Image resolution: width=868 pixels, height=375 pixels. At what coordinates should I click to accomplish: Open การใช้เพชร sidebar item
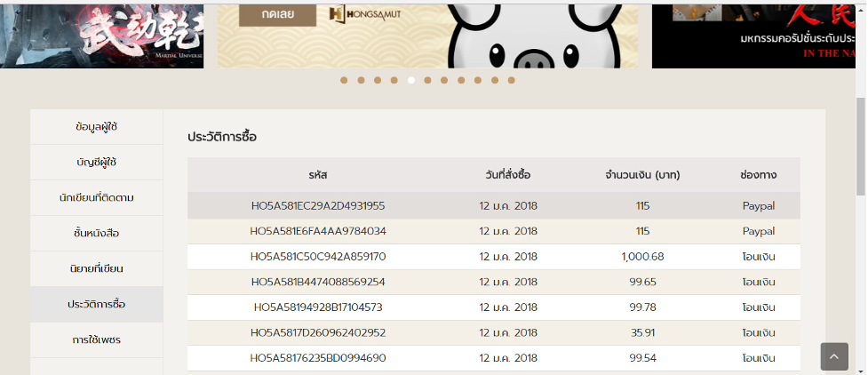(97, 339)
